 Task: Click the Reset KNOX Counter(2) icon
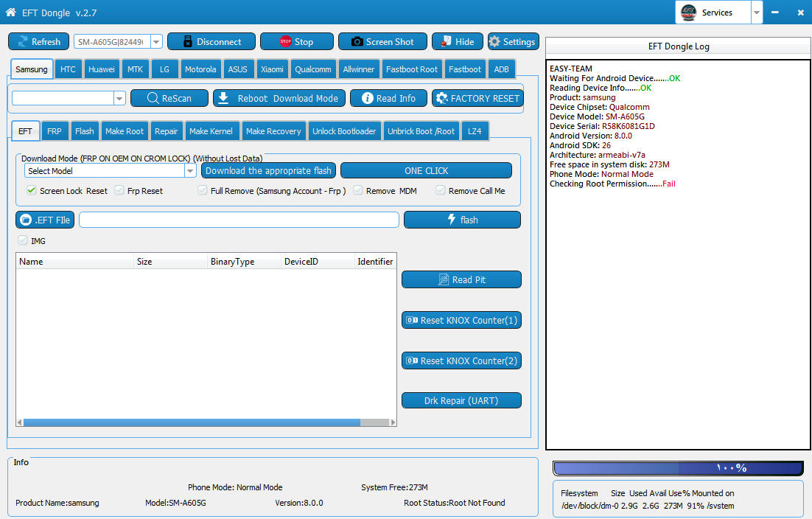point(412,360)
